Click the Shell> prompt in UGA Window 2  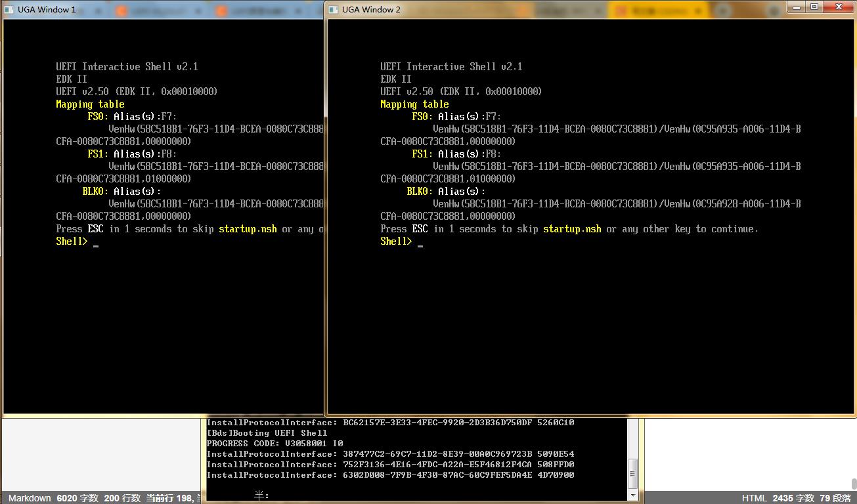click(396, 241)
